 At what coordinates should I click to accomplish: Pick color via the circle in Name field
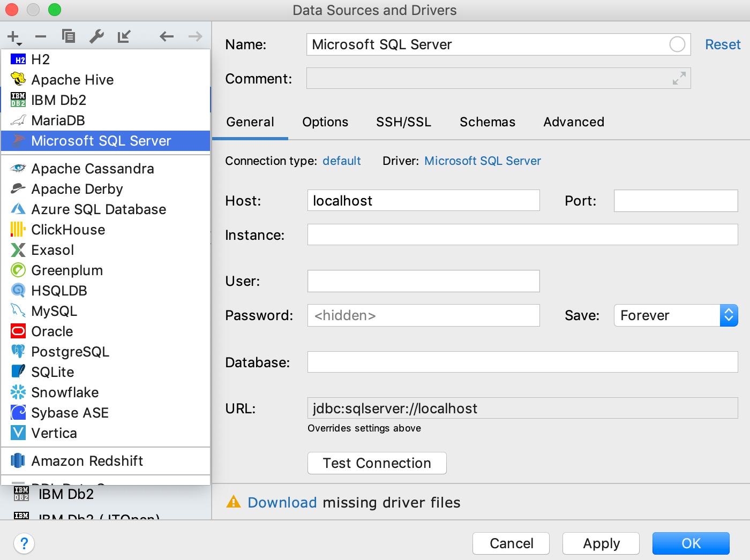[677, 44]
